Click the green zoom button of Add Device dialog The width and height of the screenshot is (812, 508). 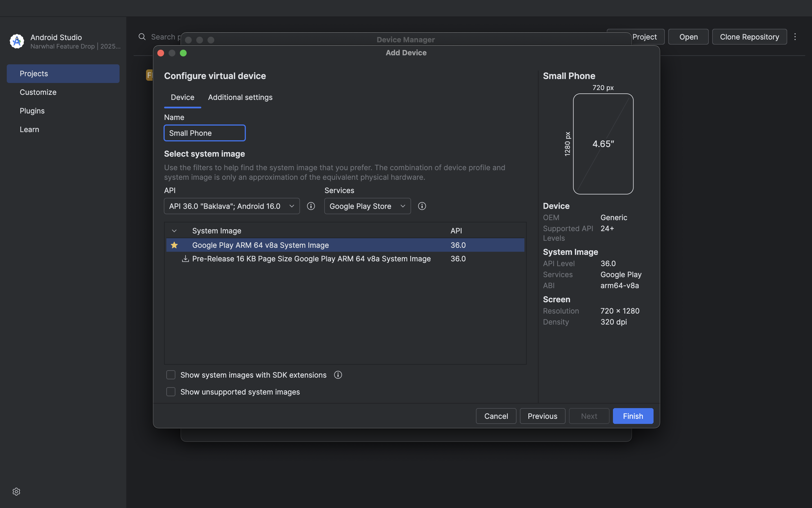pyautogui.click(x=183, y=53)
